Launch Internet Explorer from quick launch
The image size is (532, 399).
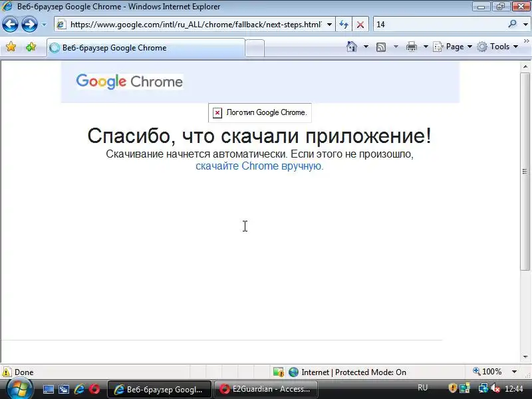tap(79, 389)
